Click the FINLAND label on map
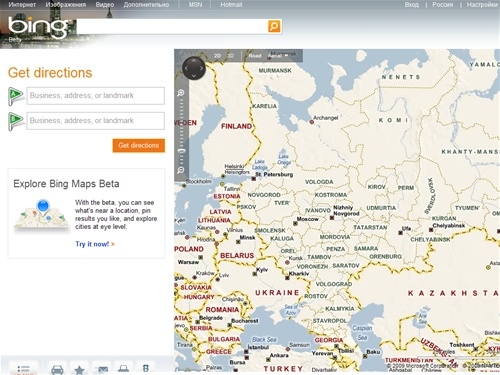 (236, 126)
